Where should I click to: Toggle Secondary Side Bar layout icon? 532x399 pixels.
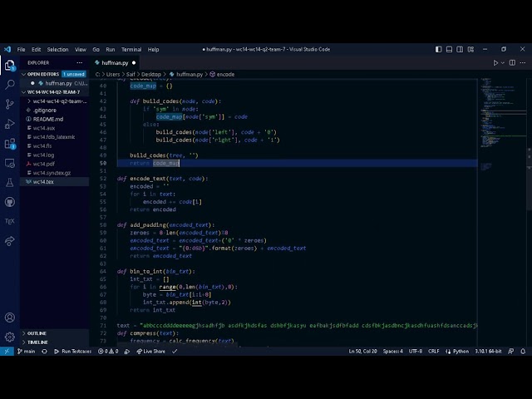coord(460,50)
